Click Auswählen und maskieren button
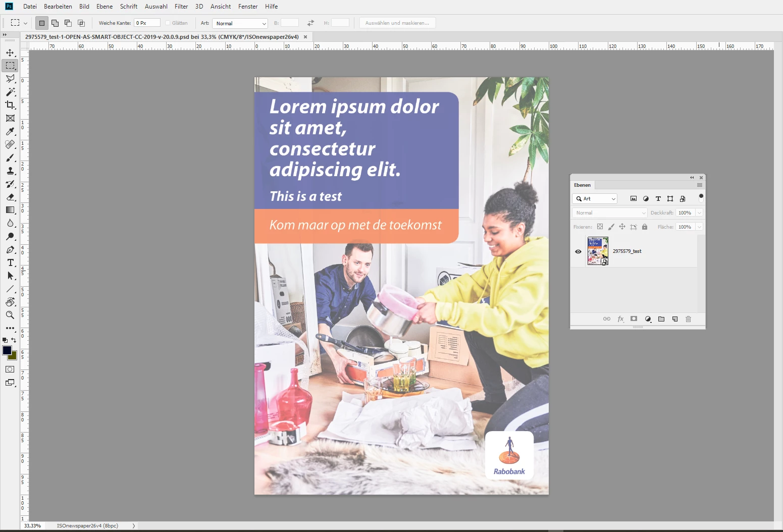 (397, 23)
